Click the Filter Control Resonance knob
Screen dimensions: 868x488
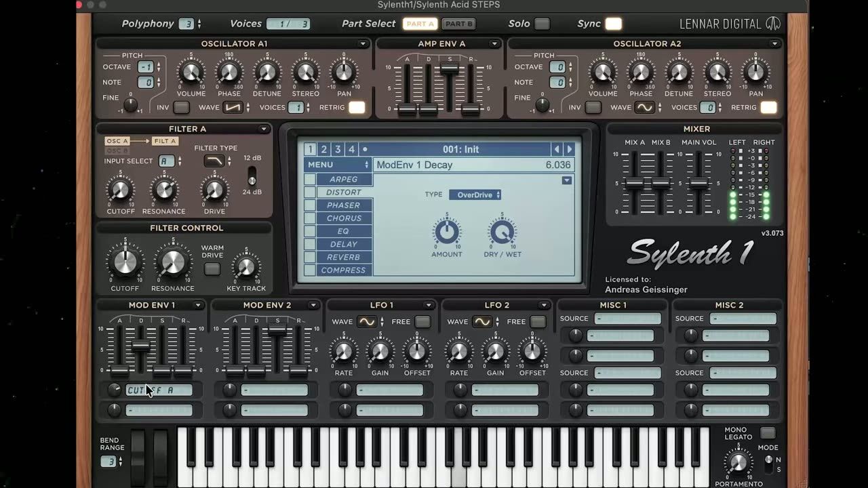tap(172, 262)
